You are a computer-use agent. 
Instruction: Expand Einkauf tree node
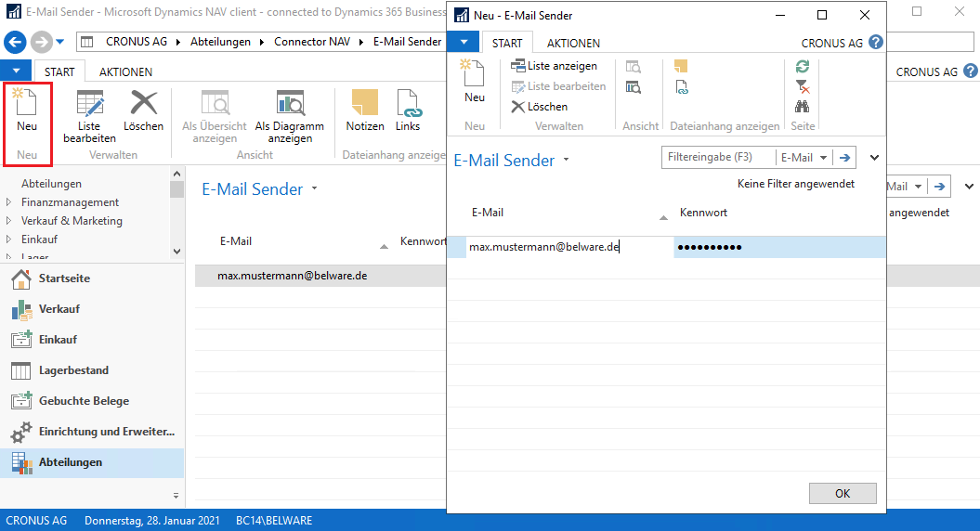pos(8,240)
